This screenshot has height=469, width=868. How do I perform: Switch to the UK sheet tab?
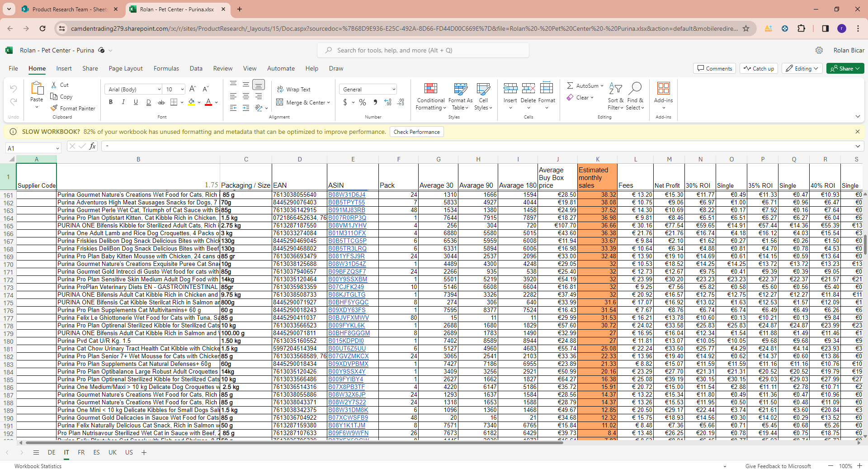pos(113,452)
